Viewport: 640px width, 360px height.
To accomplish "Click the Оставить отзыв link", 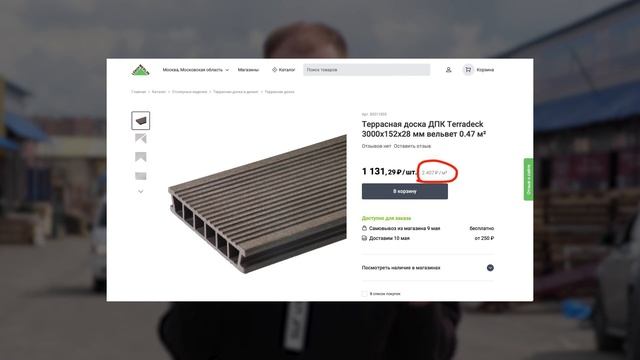I will click(x=412, y=146).
